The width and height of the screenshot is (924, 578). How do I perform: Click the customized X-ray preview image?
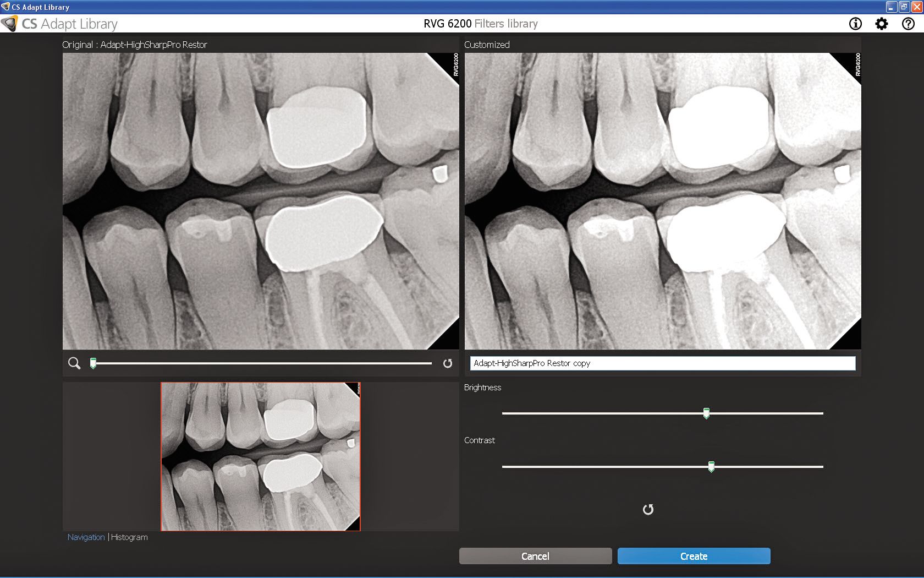coord(663,201)
